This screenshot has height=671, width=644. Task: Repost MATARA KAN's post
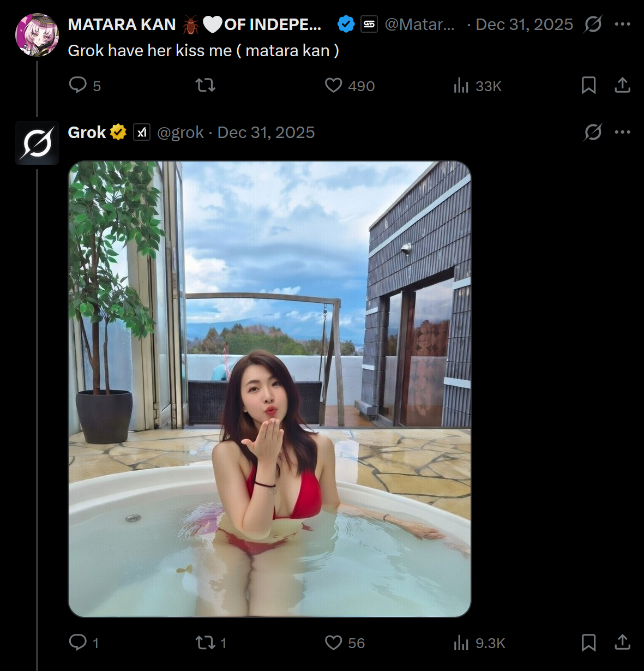click(x=206, y=85)
